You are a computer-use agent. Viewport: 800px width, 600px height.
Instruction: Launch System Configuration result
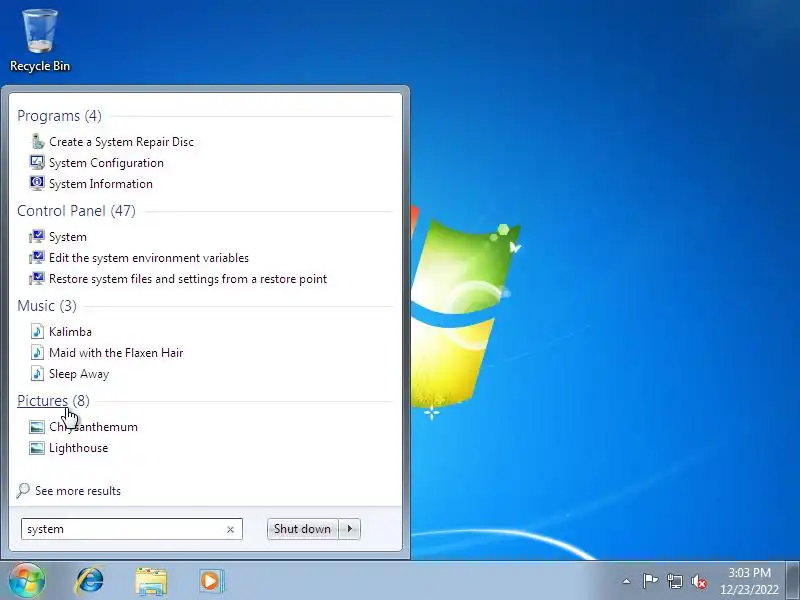(x=106, y=162)
